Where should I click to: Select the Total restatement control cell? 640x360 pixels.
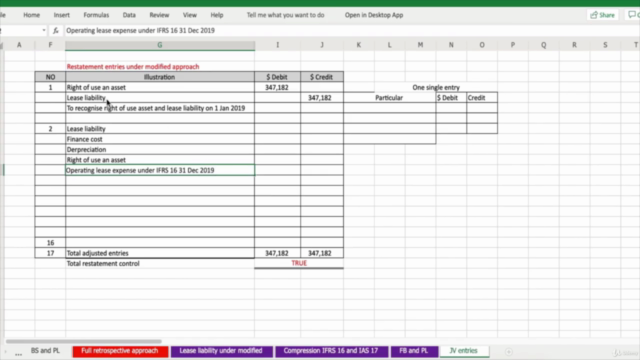pos(160,264)
